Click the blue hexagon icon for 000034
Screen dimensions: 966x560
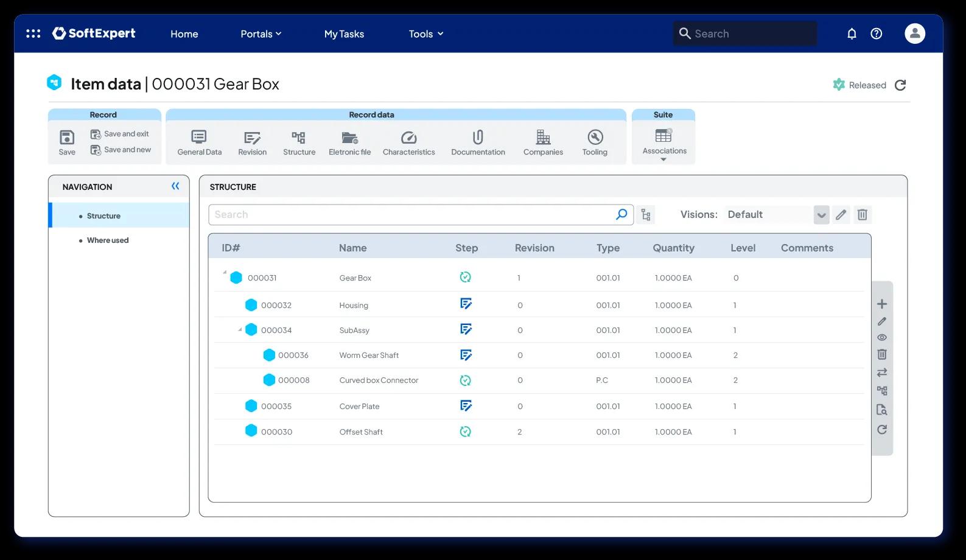(251, 330)
